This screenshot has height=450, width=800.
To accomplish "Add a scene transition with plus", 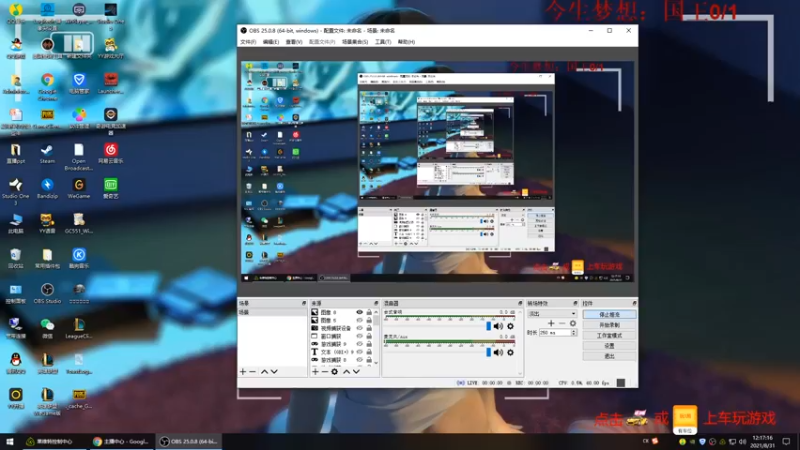I will [x=551, y=323].
